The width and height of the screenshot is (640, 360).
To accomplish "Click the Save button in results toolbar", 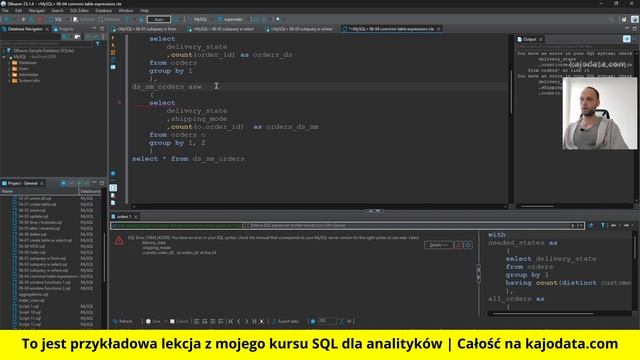I will [x=153, y=322].
